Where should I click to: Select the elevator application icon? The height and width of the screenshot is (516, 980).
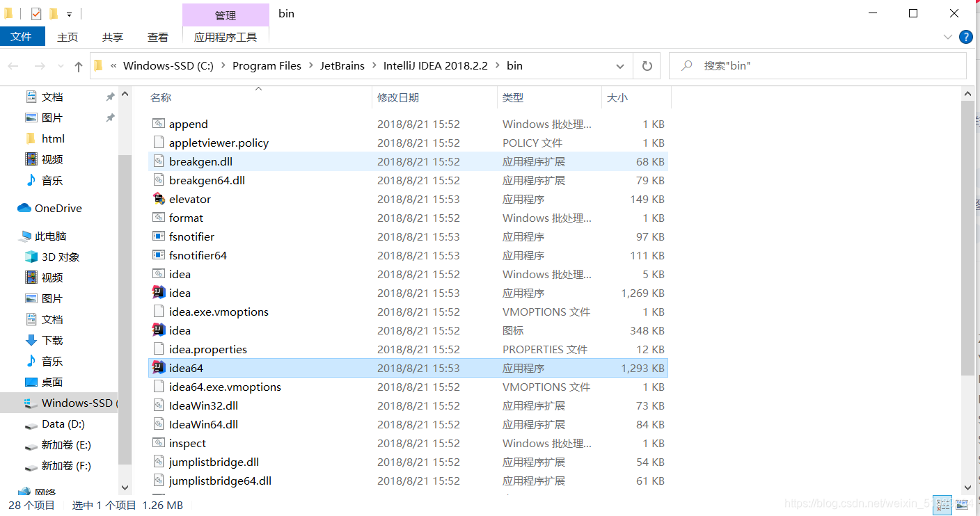(159, 199)
